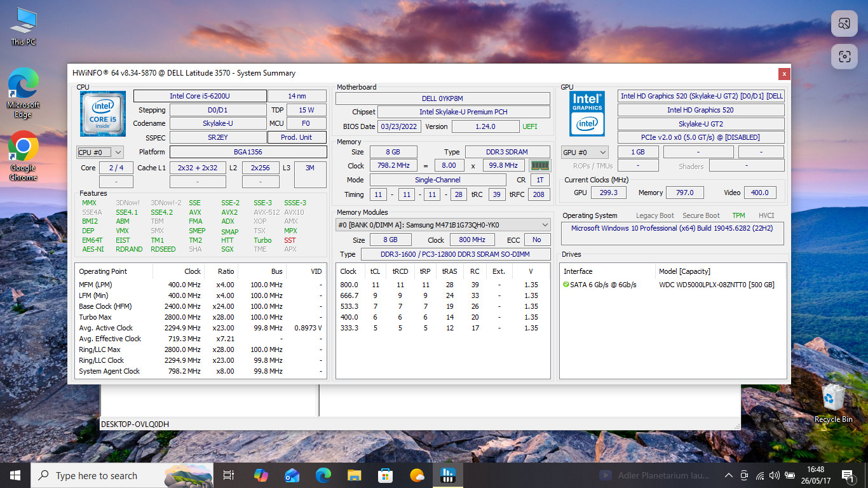This screenshot has height=488, width=868.
Task: Click the Turbo feature flag
Action: (262, 240)
